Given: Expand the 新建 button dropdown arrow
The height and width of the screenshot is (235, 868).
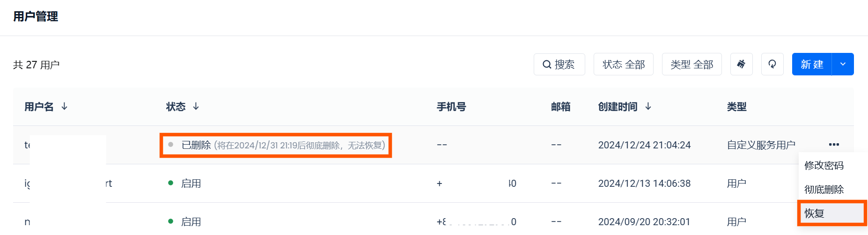Looking at the screenshot, I should tap(843, 64).
